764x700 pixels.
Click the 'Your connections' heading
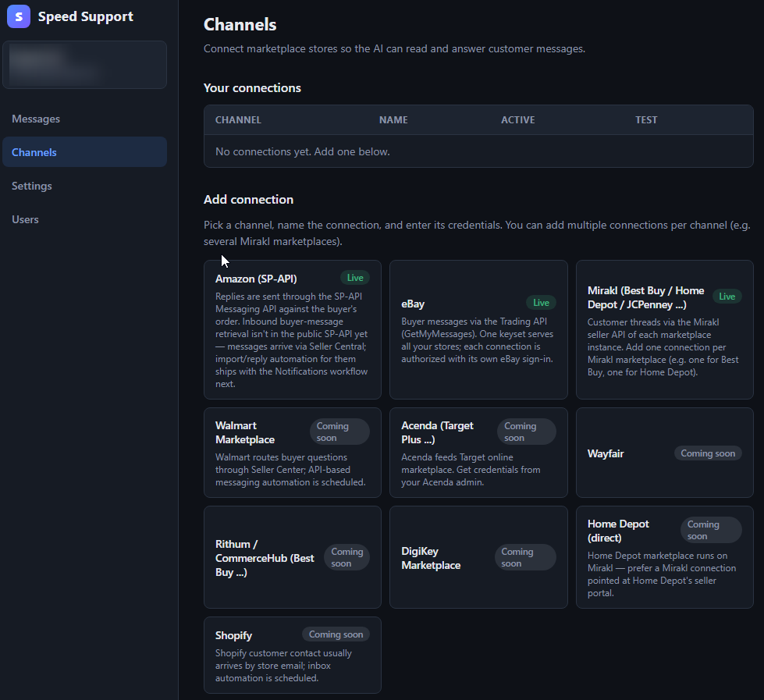[252, 87]
